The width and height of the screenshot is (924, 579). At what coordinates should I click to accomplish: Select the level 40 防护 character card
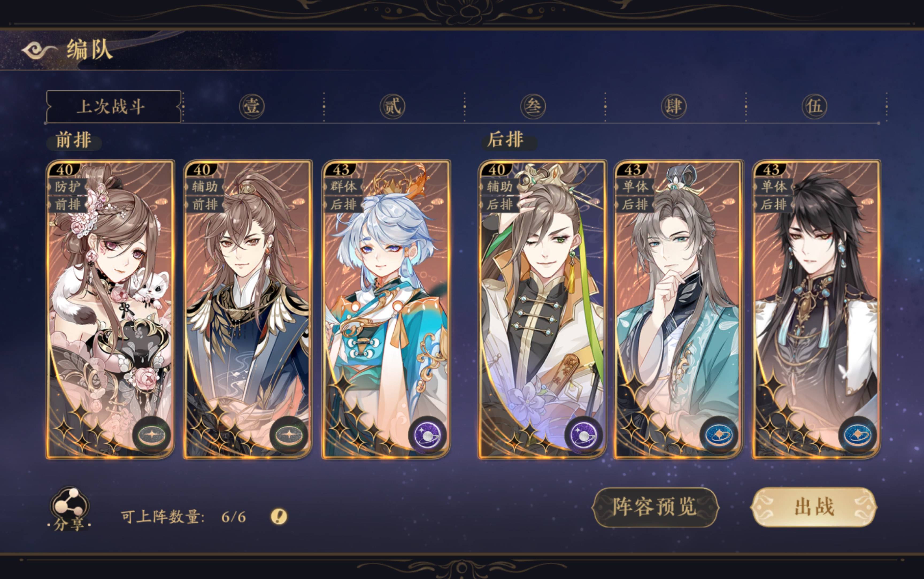110,309
